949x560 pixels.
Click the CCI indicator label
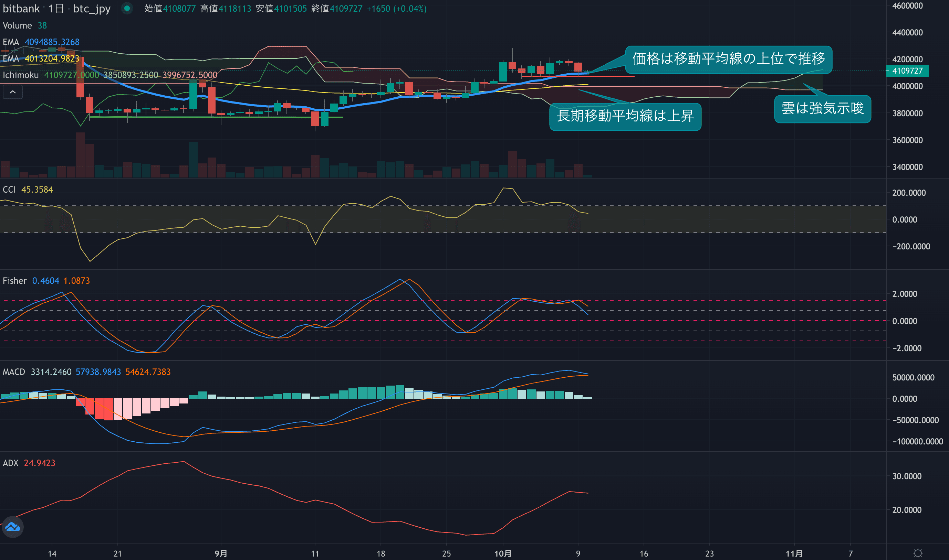coord(9,190)
